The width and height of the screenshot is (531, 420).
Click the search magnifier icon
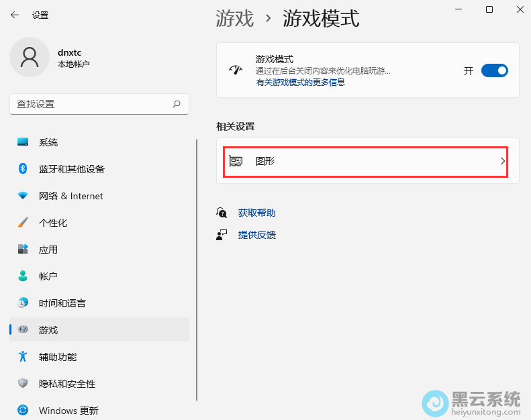pos(177,104)
